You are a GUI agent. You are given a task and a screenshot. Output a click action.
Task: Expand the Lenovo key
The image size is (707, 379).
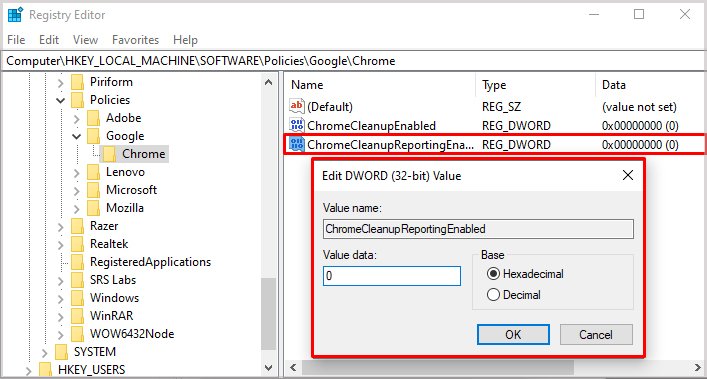77,173
